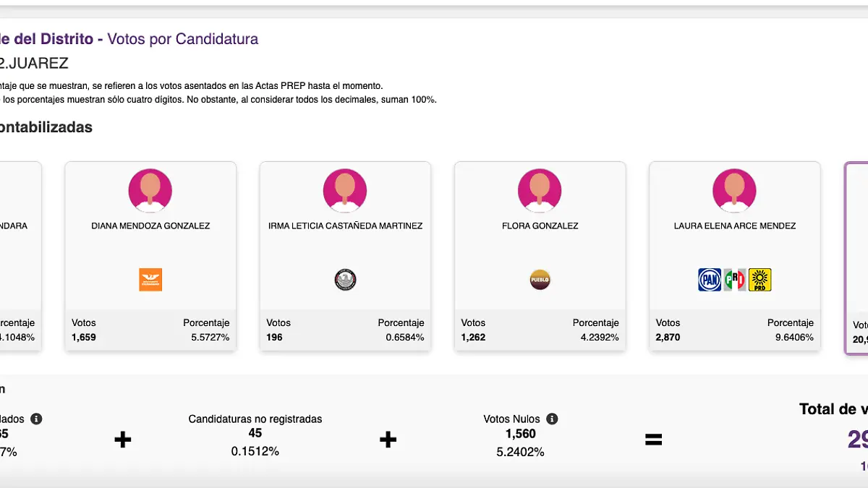The height and width of the screenshot is (488, 868).
Task: Click the 2,870 vote count for Laura Elena
Action: (x=668, y=337)
